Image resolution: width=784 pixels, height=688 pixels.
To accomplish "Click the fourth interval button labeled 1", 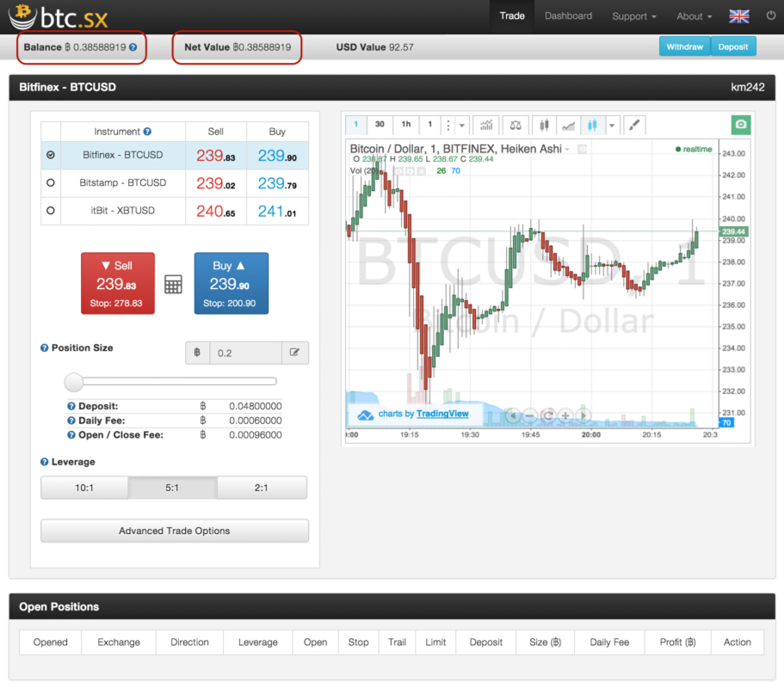I will [x=429, y=125].
